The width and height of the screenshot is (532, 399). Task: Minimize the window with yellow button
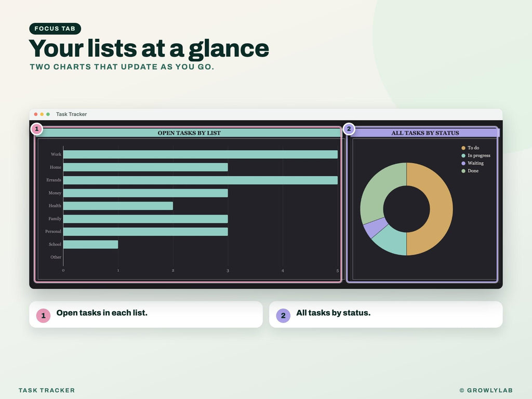coord(42,114)
